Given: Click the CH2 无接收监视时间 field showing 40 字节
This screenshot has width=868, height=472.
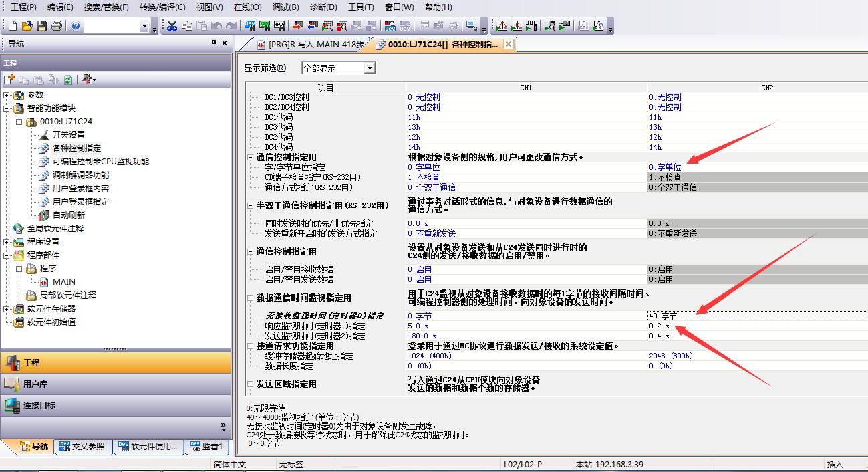Looking at the screenshot, I should click(x=755, y=316).
